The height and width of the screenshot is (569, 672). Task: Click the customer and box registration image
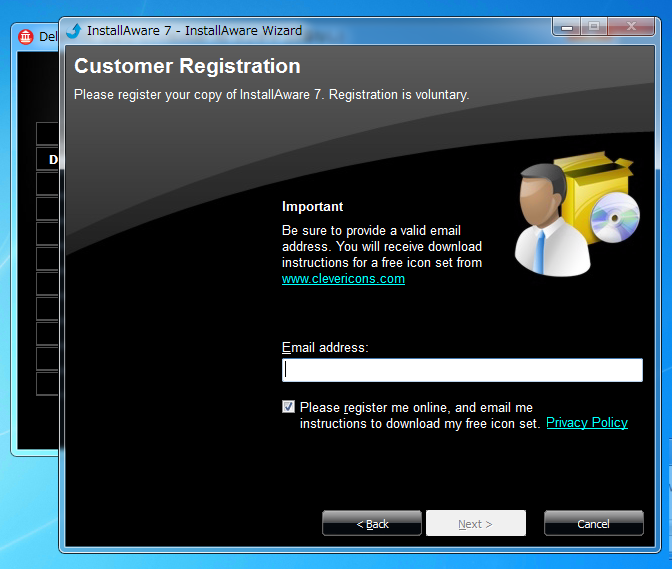(x=577, y=213)
